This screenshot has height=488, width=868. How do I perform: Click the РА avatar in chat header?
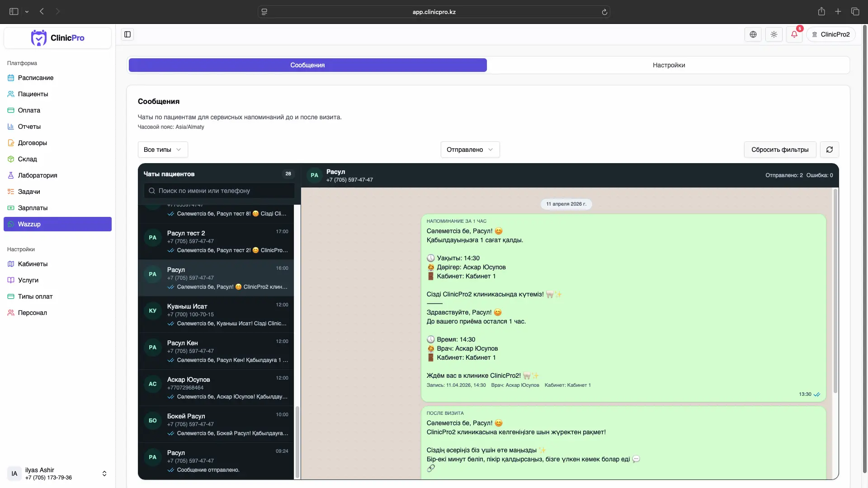[x=315, y=175]
